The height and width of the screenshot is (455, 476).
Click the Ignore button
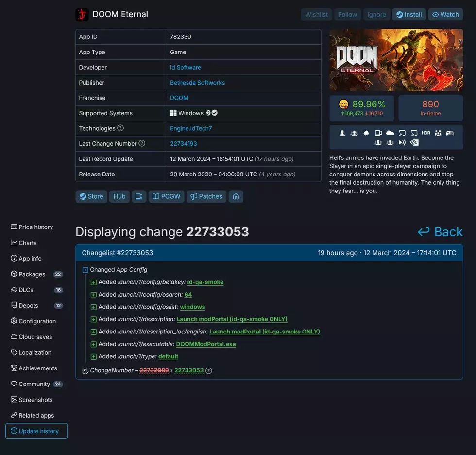tap(376, 15)
